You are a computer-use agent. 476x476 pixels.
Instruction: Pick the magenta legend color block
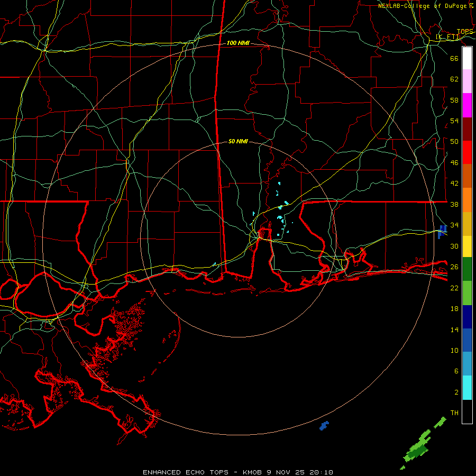point(467,105)
